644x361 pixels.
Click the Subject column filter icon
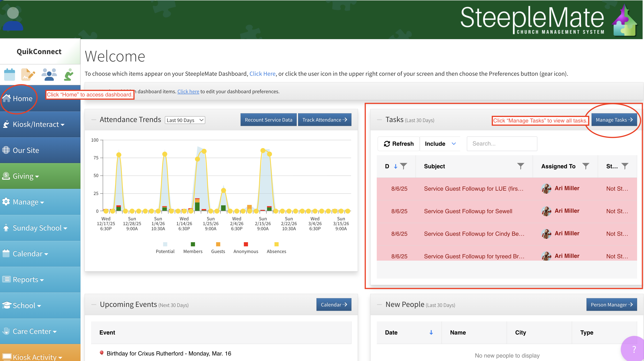pyautogui.click(x=520, y=166)
